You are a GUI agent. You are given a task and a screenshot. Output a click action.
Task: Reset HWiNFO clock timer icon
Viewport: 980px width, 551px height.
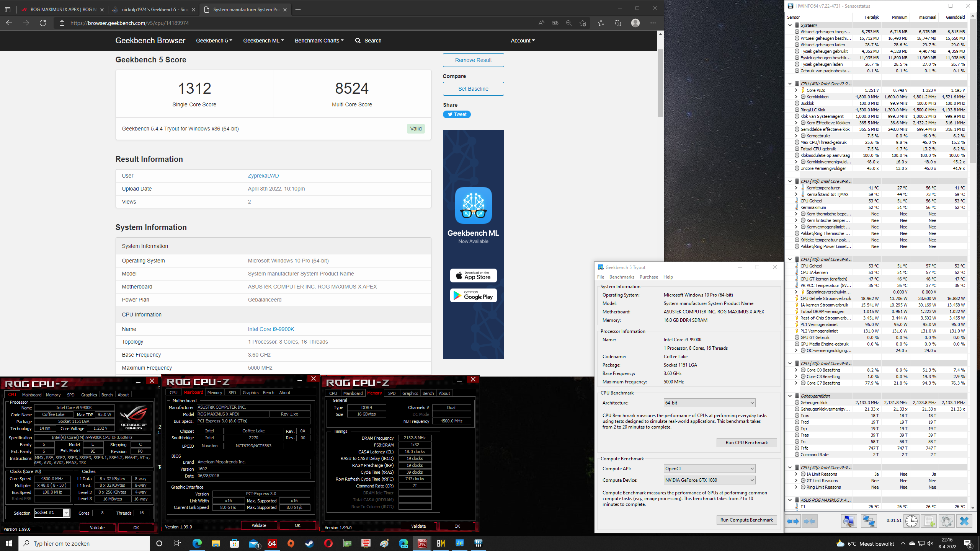(911, 521)
